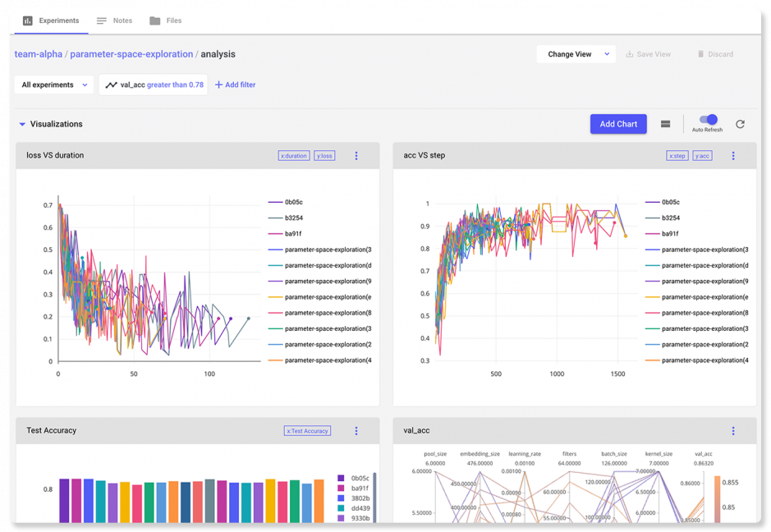771x532 pixels.
Task: Open the acc VS step chart options menu
Action: (733, 156)
